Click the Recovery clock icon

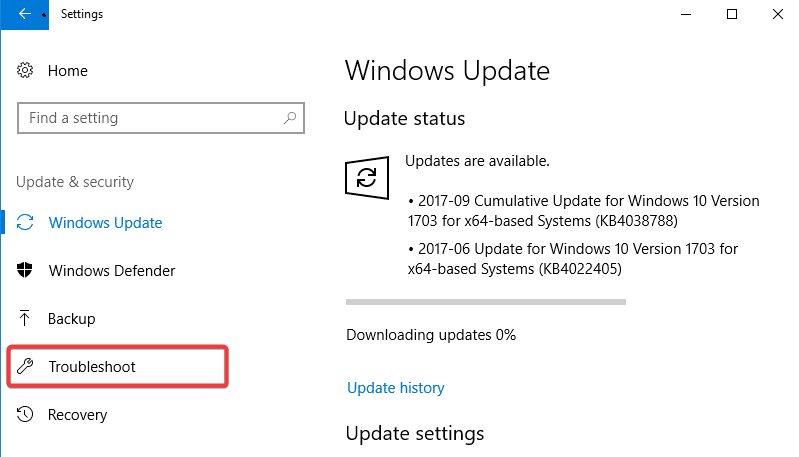pyautogui.click(x=25, y=414)
